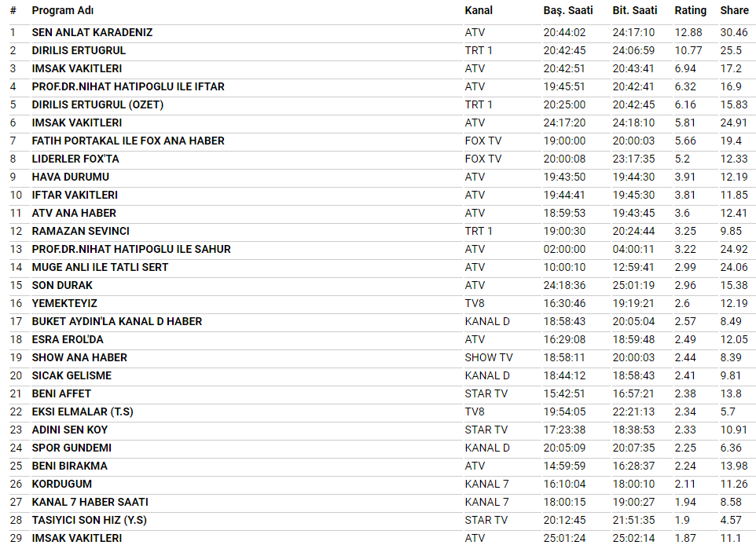Image resolution: width=756 pixels, height=545 pixels.
Task: Click FATIH PORTAKAL ILE FOX ANA HABER
Action: (128, 141)
